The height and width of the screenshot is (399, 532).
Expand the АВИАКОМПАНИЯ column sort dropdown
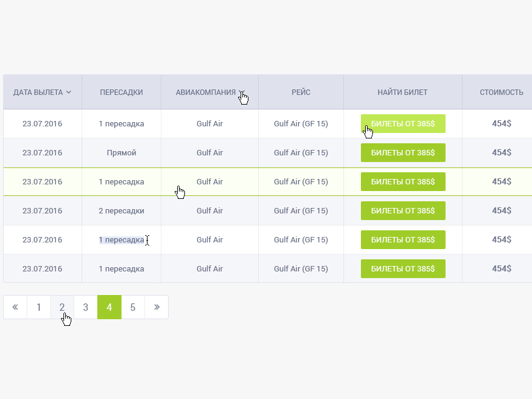coord(241,92)
